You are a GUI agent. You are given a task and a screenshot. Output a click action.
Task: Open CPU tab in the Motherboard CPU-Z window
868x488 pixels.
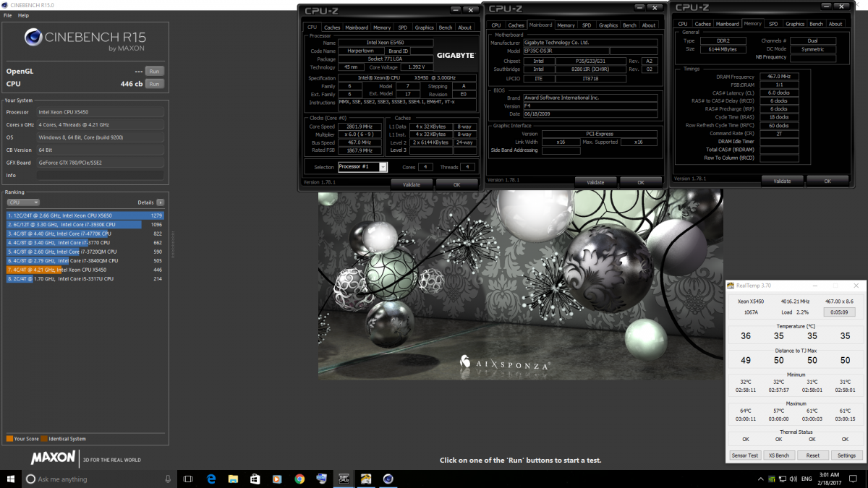495,25
